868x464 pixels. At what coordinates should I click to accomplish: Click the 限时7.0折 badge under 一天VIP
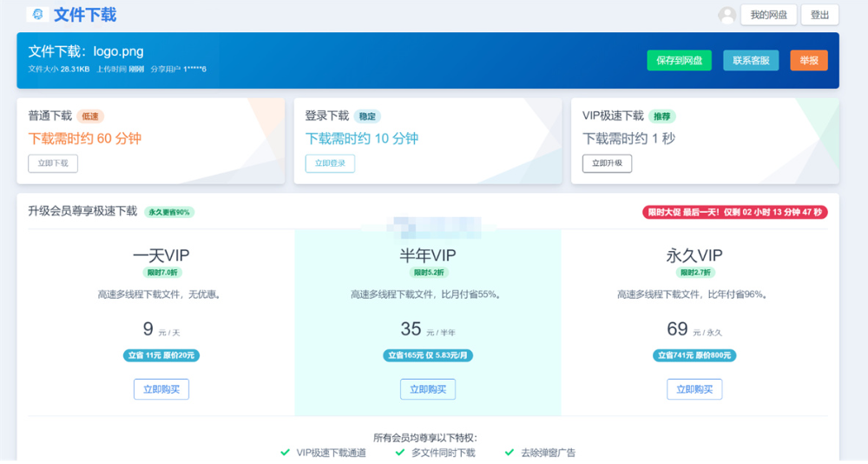162,272
